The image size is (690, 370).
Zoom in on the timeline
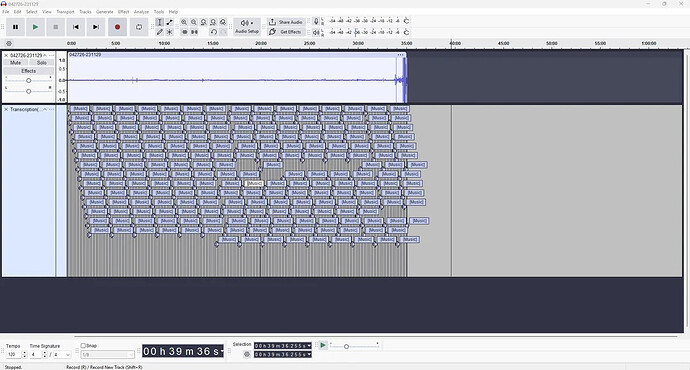tap(184, 22)
